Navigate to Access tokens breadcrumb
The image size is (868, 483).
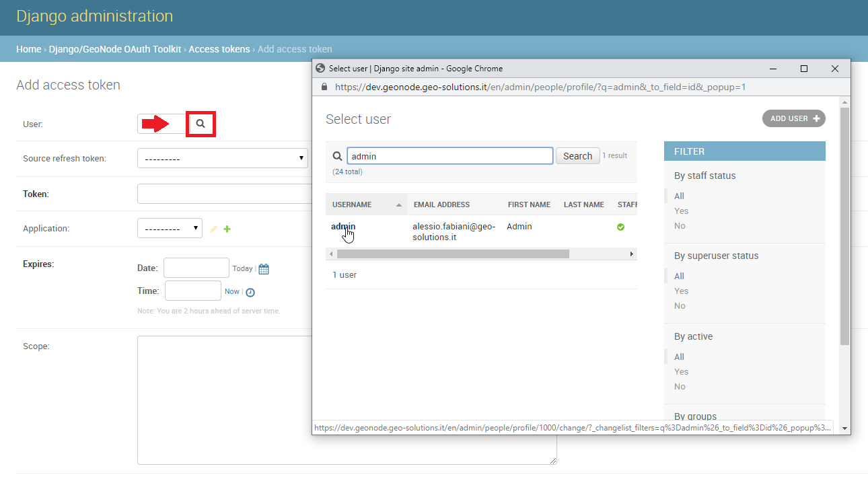point(219,49)
